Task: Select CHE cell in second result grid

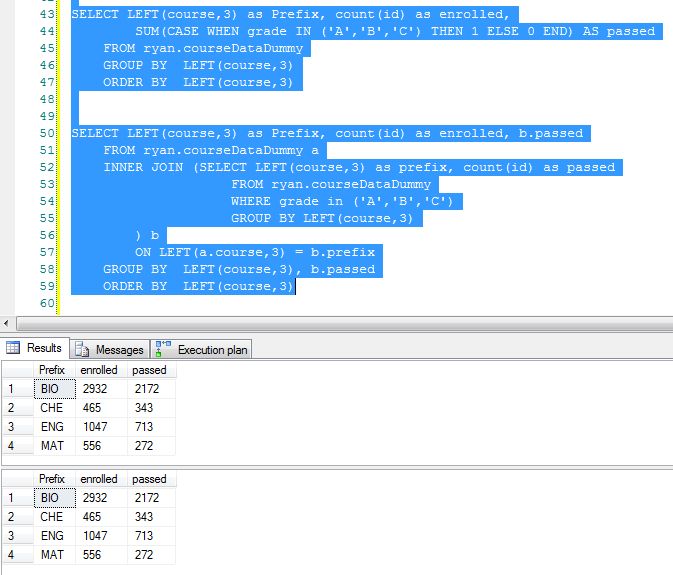Action: tap(55, 517)
